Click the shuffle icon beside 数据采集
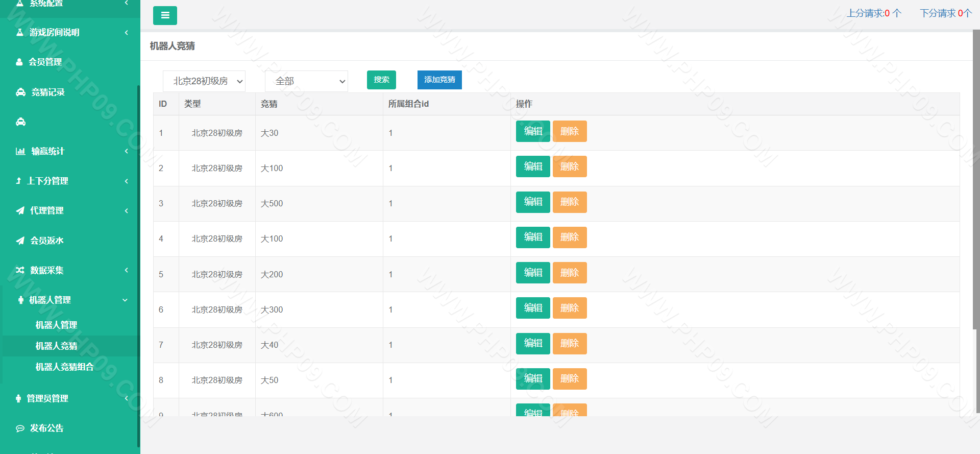The image size is (980, 454). [x=20, y=270]
